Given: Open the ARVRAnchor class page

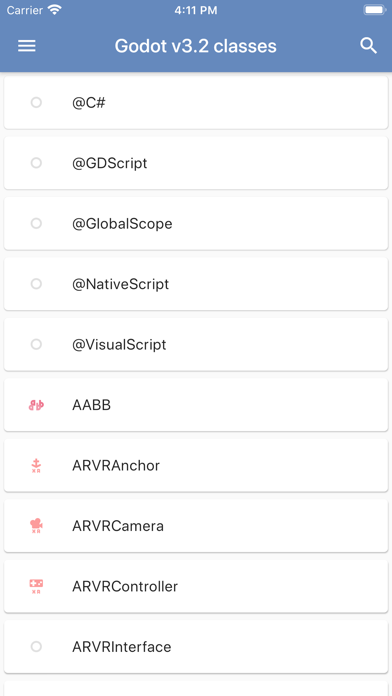Looking at the screenshot, I should coord(196,465).
